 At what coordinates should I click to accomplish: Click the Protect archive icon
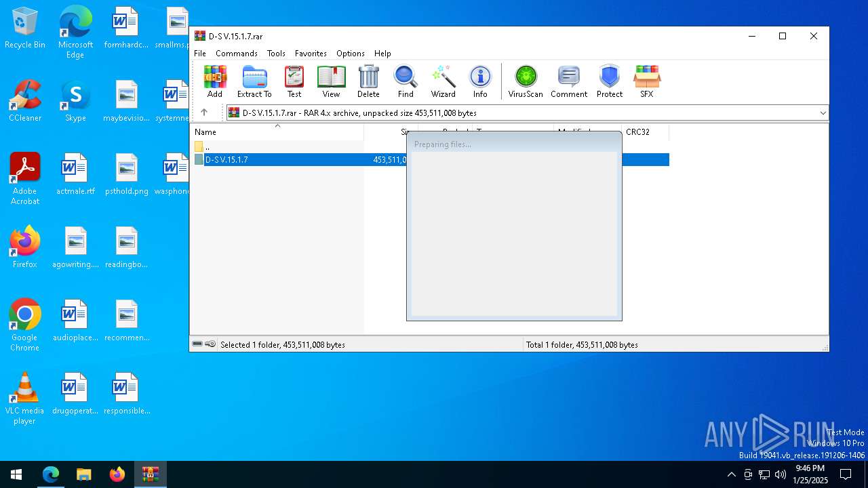(x=610, y=82)
